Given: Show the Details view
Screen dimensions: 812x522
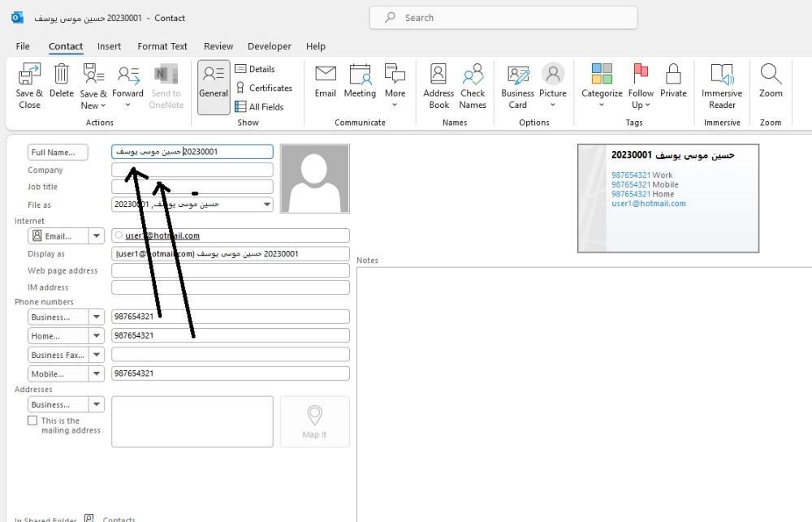Looking at the screenshot, I should tap(255, 69).
